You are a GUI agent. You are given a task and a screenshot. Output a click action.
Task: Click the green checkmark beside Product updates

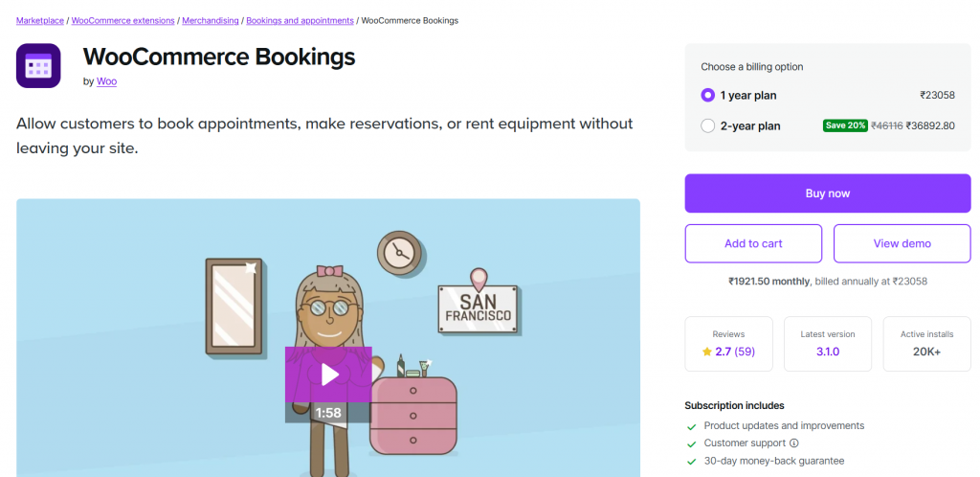(x=691, y=427)
